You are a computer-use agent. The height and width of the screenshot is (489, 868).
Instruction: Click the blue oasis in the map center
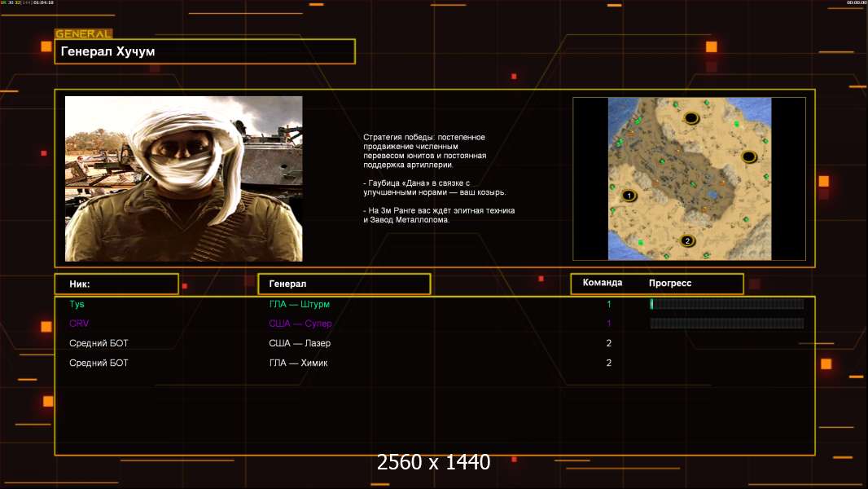tap(712, 195)
